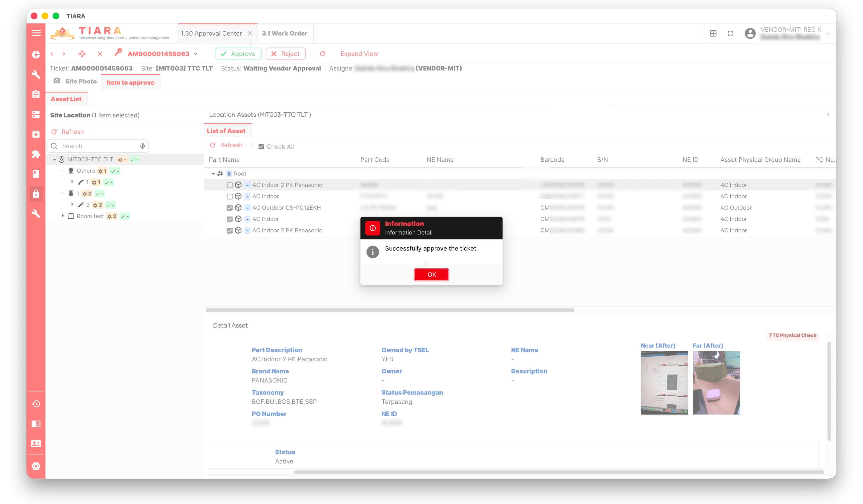Click the hamburger menu icon in sidebar

tap(36, 33)
